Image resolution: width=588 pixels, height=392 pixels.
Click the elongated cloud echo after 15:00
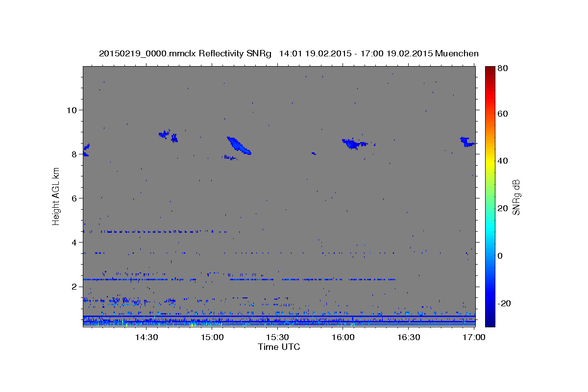tap(239, 146)
